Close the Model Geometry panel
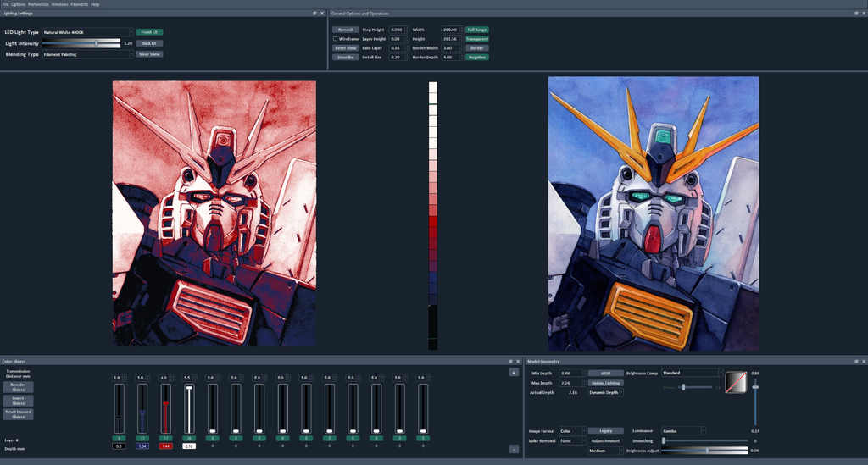Viewport: 868px width, 465px height. (x=864, y=361)
